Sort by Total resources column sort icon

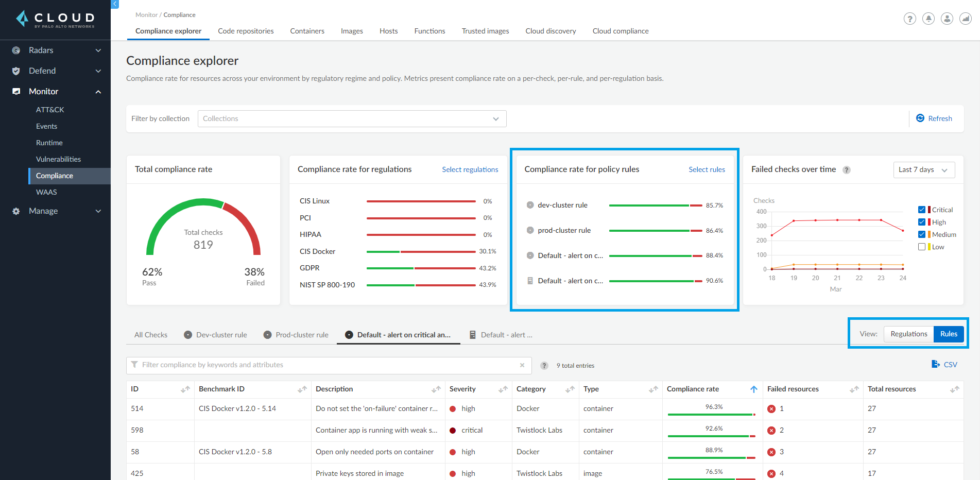pyautogui.click(x=955, y=389)
